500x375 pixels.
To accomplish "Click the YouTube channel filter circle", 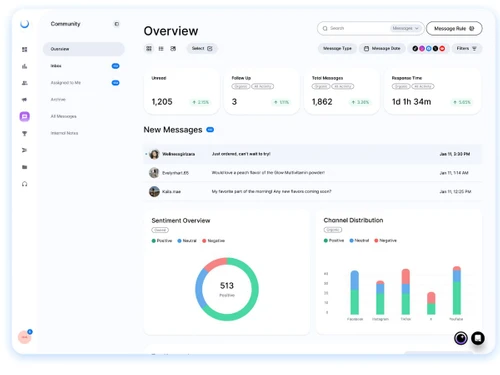I will click(442, 49).
